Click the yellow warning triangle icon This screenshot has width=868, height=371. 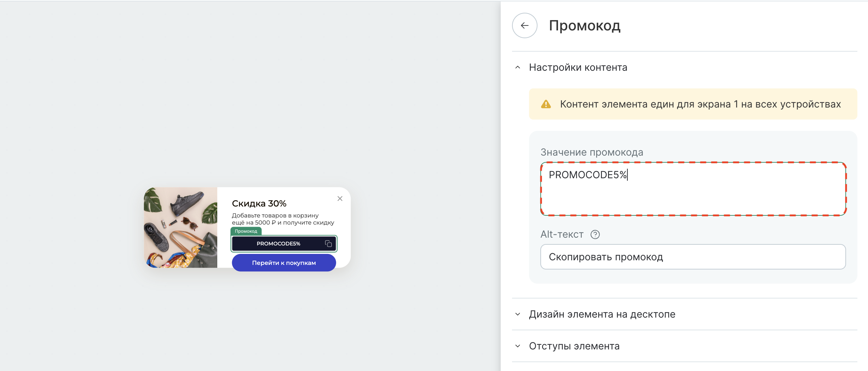(546, 104)
